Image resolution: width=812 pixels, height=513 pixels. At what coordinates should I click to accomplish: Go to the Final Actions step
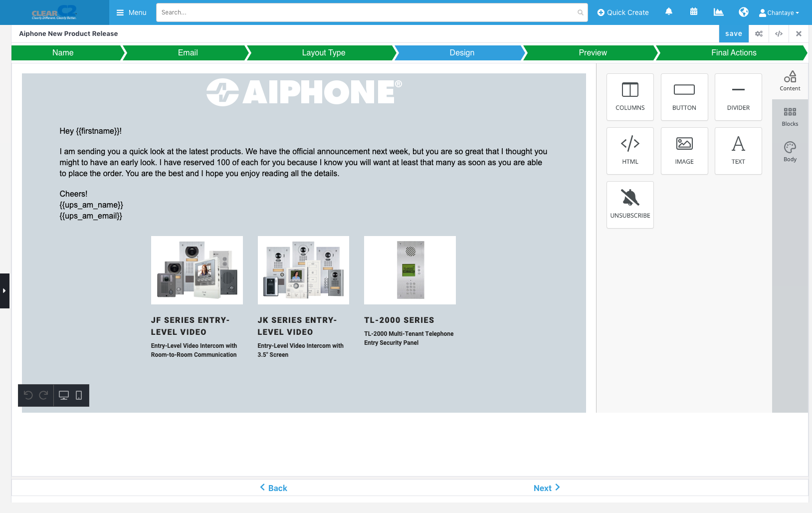pyautogui.click(x=734, y=52)
